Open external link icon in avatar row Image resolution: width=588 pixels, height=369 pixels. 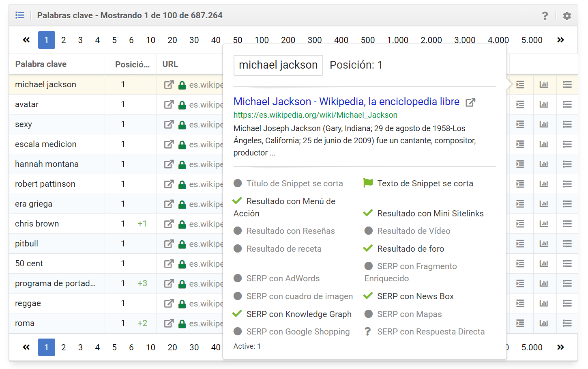pyautogui.click(x=169, y=105)
